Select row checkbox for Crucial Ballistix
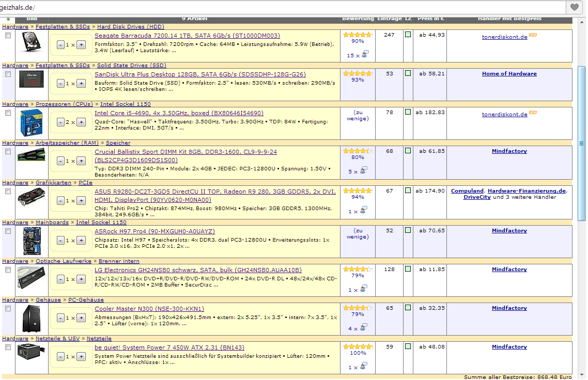The image size is (588, 380). (x=8, y=152)
